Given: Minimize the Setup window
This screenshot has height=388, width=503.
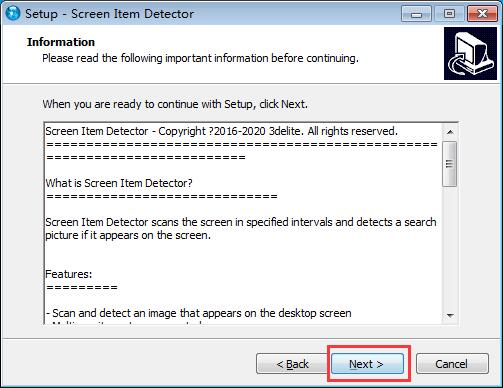Looking at the screenshot, I should click(x=416, y=14).
